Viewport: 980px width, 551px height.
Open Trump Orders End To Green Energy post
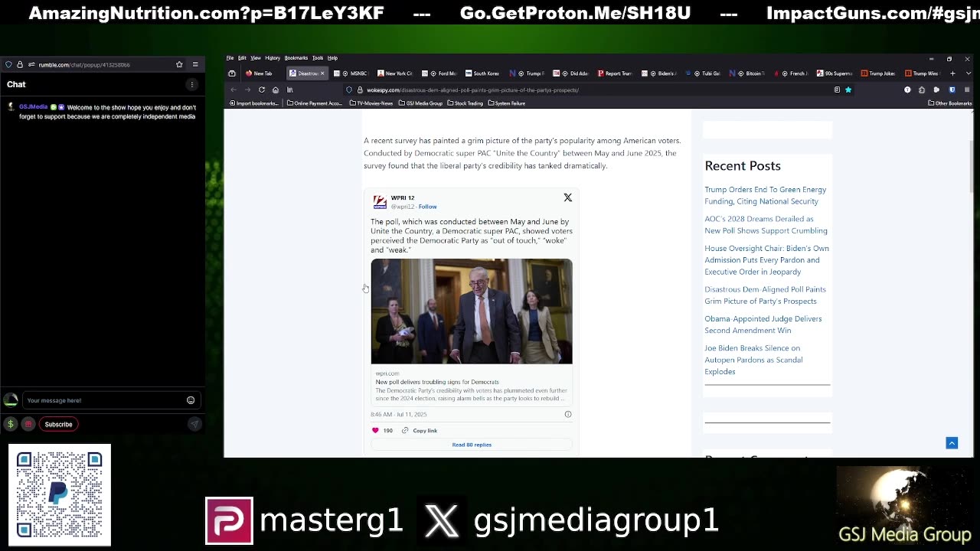coord(766,195)
